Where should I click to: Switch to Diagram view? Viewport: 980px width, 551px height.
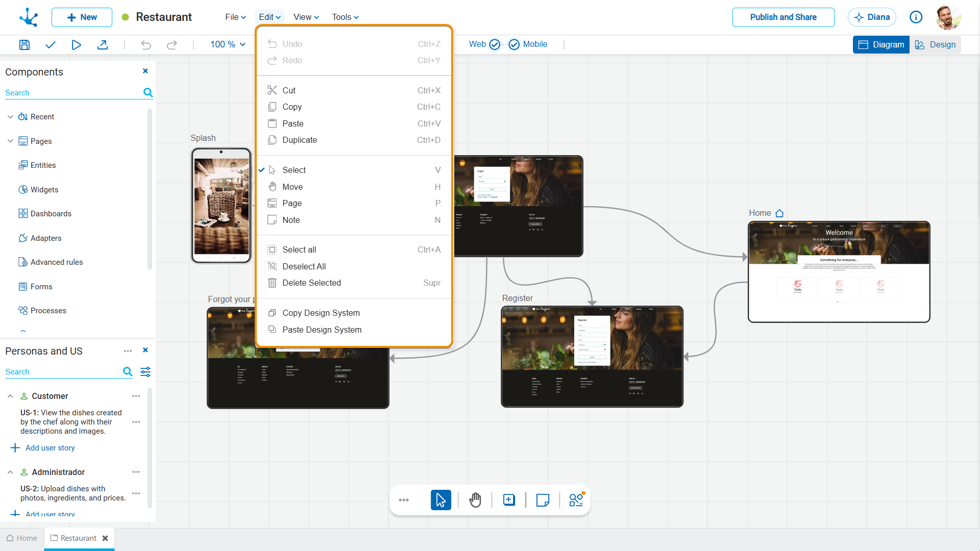click(x=881, y=44)
